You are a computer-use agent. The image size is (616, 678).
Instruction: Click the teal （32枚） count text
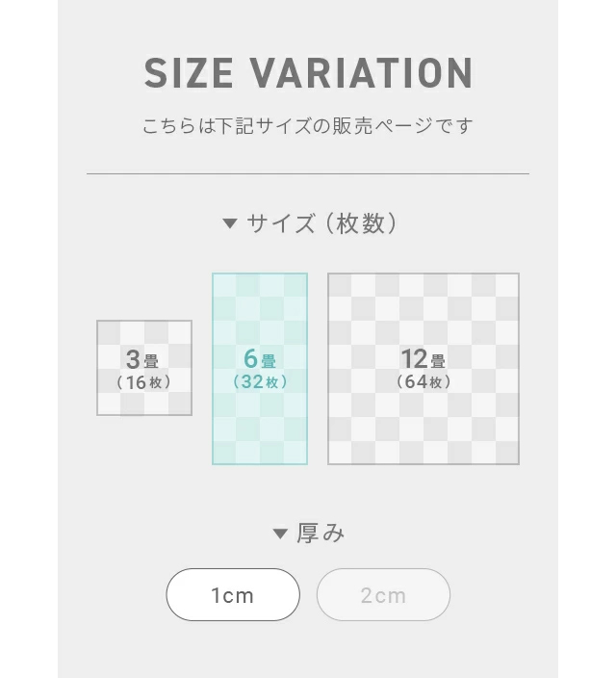click(x=260, y=382)
